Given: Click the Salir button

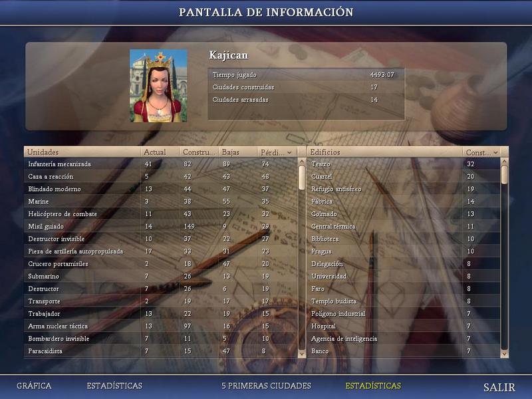Looking at the screenshot, I should tap(499, 387).
